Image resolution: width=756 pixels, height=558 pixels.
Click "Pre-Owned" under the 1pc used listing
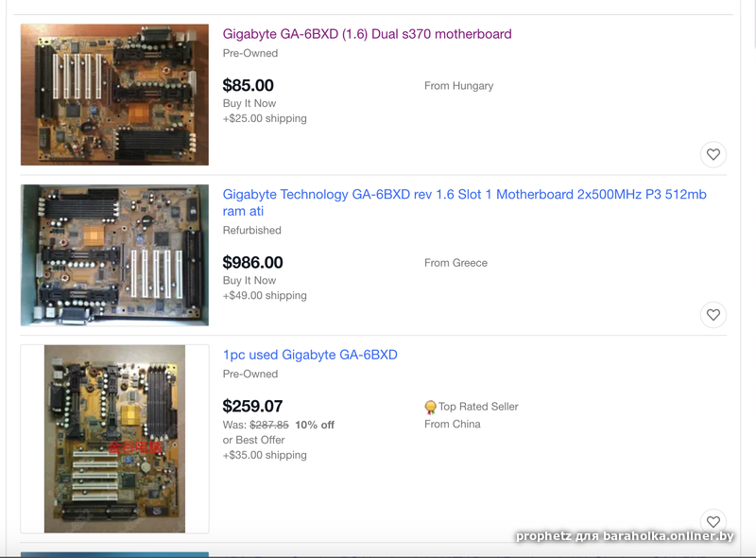pyautogui.click(x=250, y=375)
